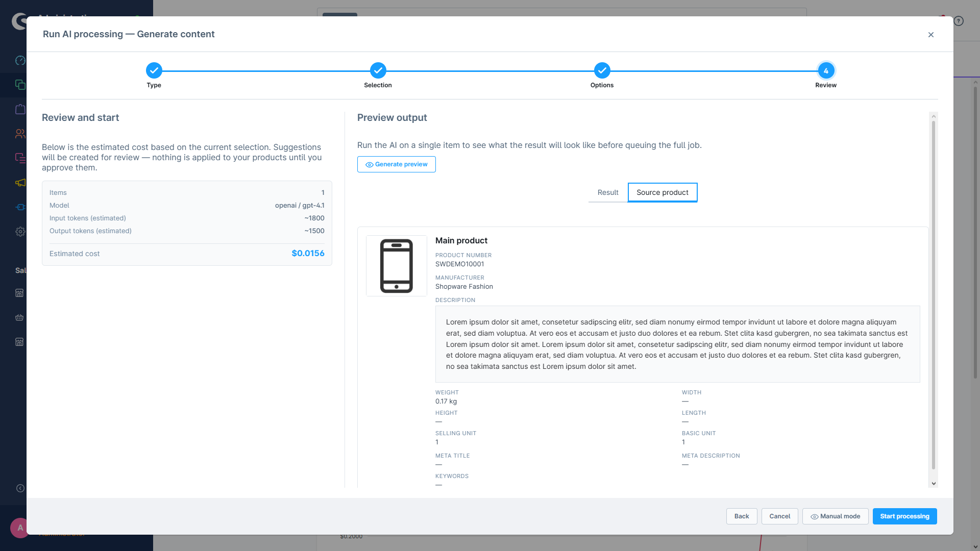Click the BASIC UNIT label
The width and height of the screenshot is (980, 551).
pyautogui.click(x=699, y=434)
